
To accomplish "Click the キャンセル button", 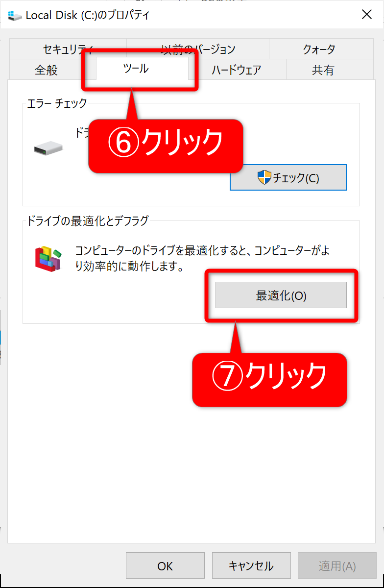I will pos(251,566).
